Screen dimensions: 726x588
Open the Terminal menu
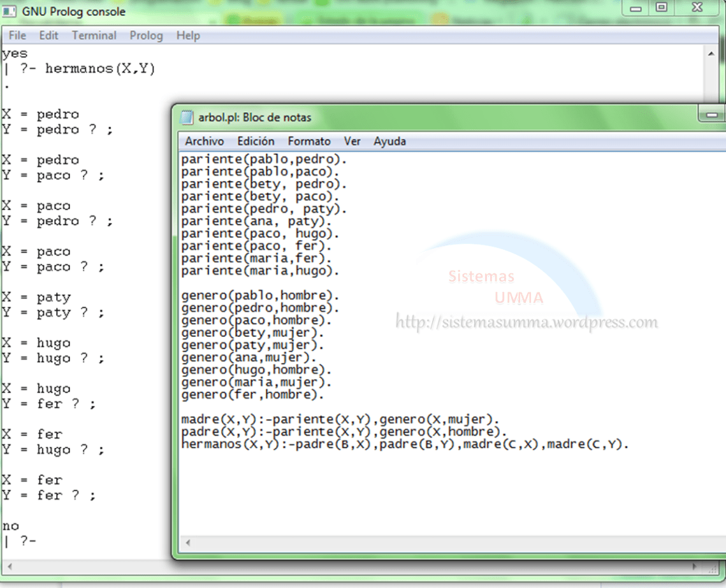point(94,36)
